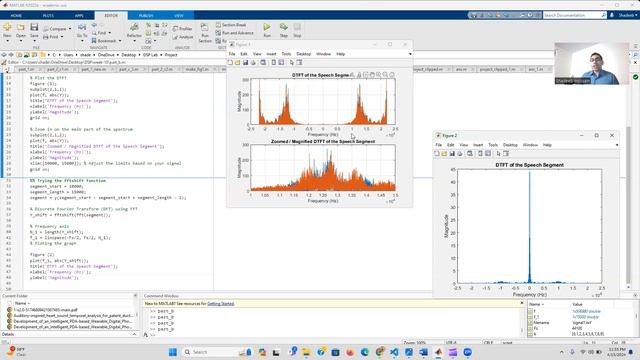
Task: Open Help menu in Figure 2 window
Action: [547, 145]
